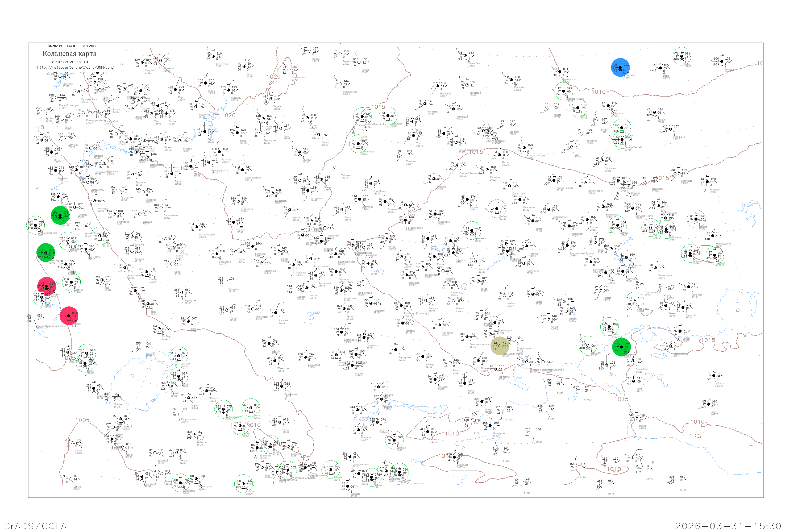Select the solid green circle near Teeli
Viewport: 798px width, 532px height.
(622, 347)
